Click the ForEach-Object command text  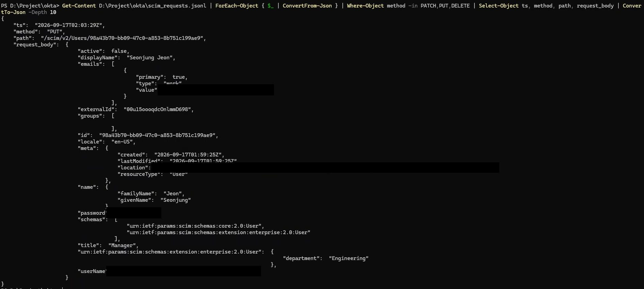click(x=237, y=6)
